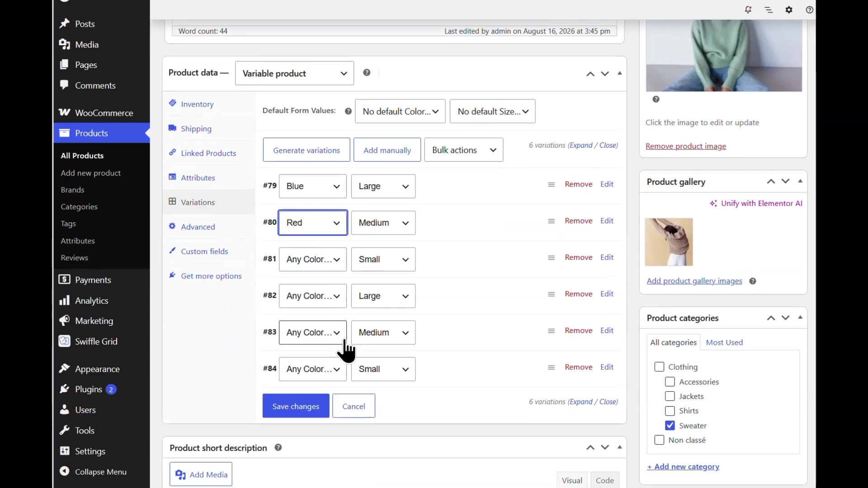The width and height of the screenshot is (868, 488).
Task: Collapse the Product categories panel toggle
Action: coord(800,318)
